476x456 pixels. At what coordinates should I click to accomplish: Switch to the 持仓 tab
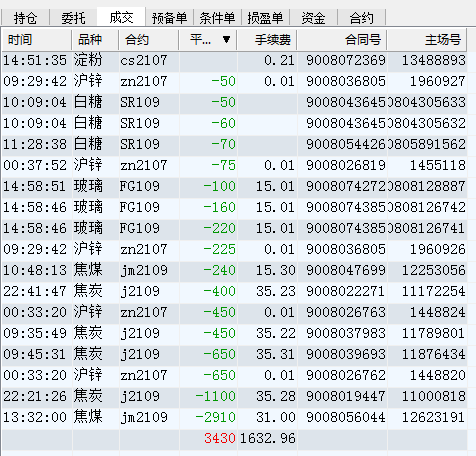(25, 18)
